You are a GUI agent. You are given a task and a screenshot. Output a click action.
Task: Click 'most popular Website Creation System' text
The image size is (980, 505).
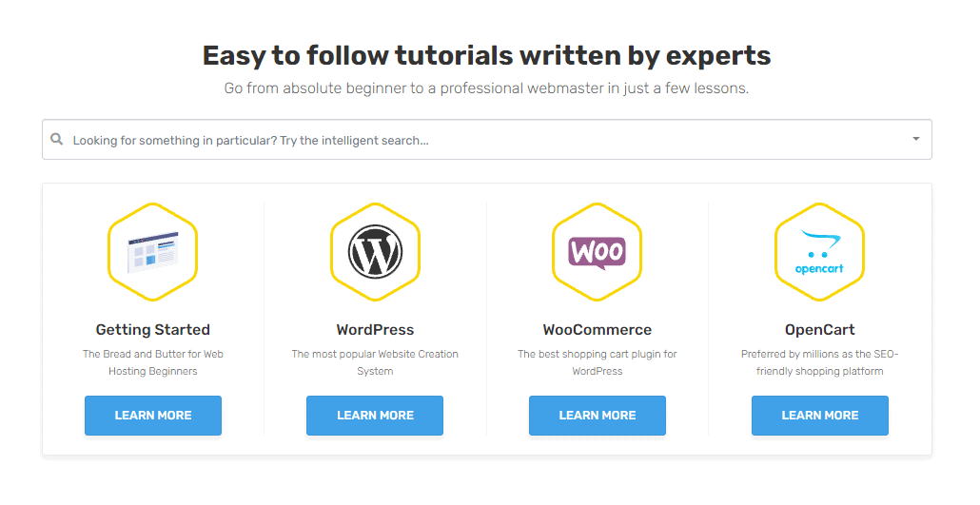tap(375, 362)
